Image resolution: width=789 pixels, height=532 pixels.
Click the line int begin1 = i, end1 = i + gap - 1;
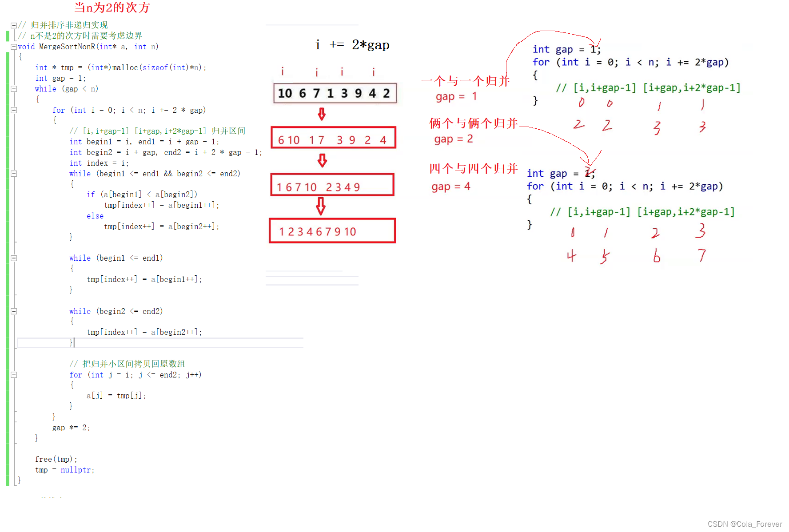(x=144, y=142)
